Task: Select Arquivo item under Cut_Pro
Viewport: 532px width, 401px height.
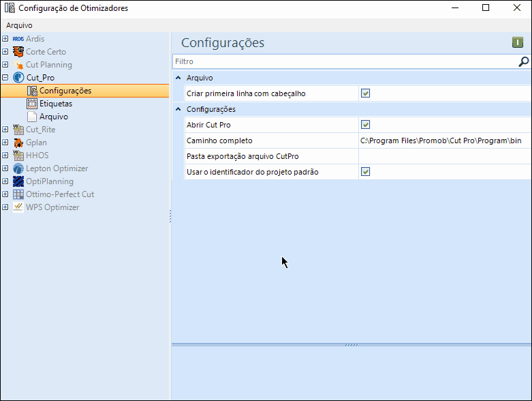Action: click(x=53, y=117)
